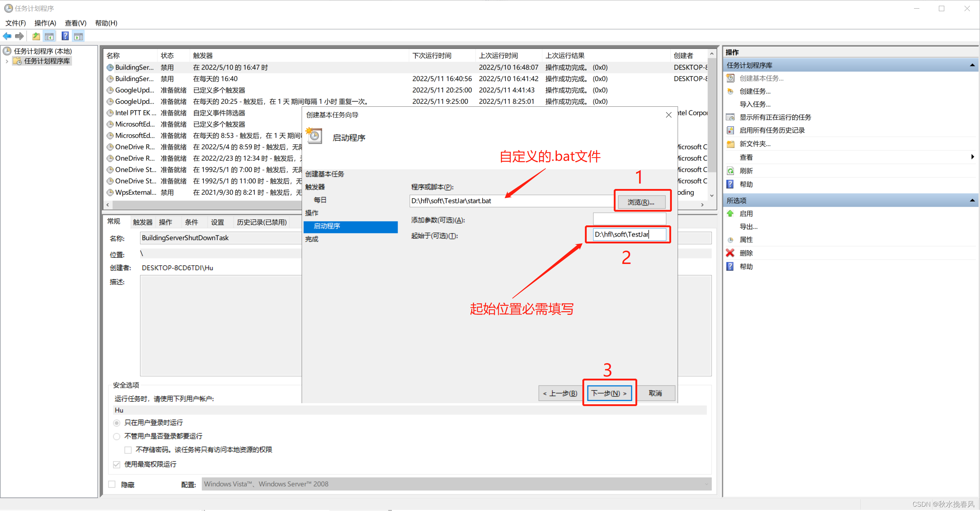980x511 pixels.
Task: Click the Forward arrow toolbar icon
Action: [19, 36]
